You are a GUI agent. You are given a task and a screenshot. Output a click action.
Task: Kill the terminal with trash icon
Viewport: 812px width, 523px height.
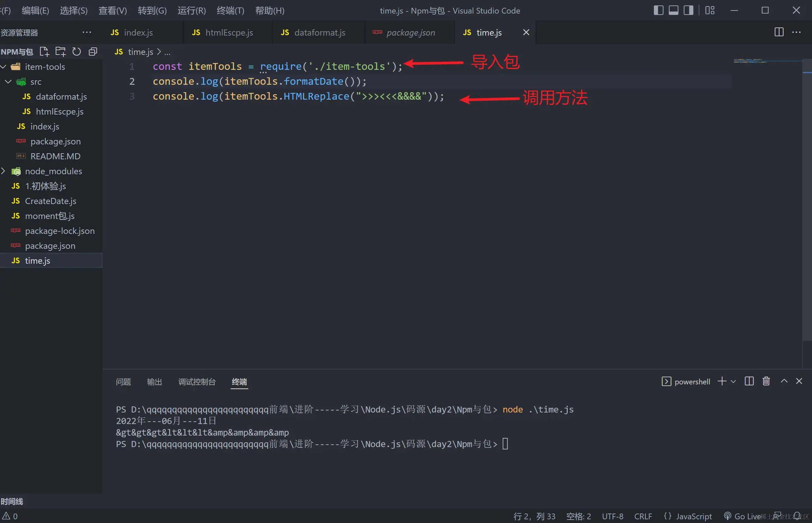point(766,381)
